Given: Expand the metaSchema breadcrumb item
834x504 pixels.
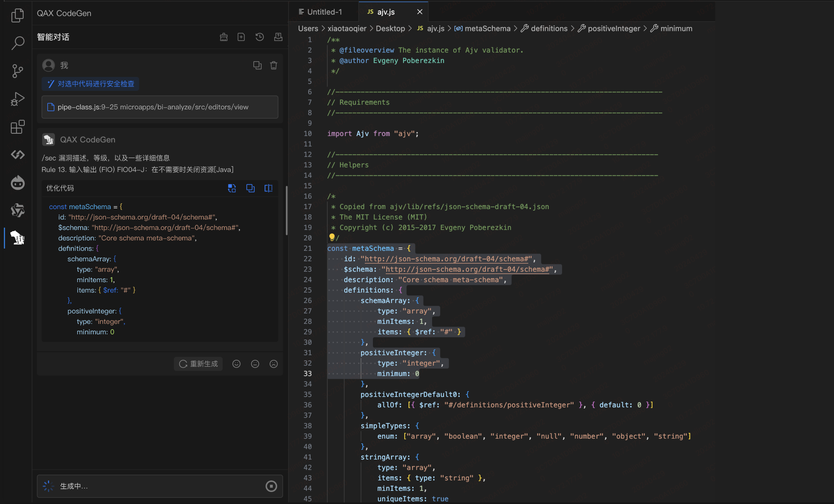Looking at the screenshot, I should click(487, 29).
